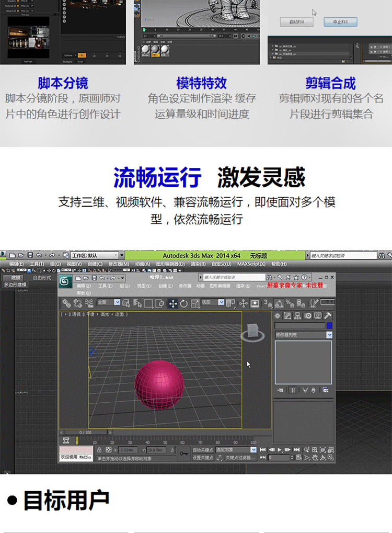Click the 启动F10 button
The image size is (392, 533).
pyautogui.click(x=296, y=22)
